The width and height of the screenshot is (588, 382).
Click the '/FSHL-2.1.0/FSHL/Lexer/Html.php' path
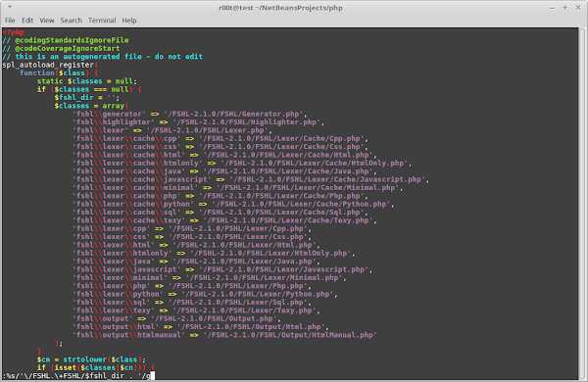point(244,245)
